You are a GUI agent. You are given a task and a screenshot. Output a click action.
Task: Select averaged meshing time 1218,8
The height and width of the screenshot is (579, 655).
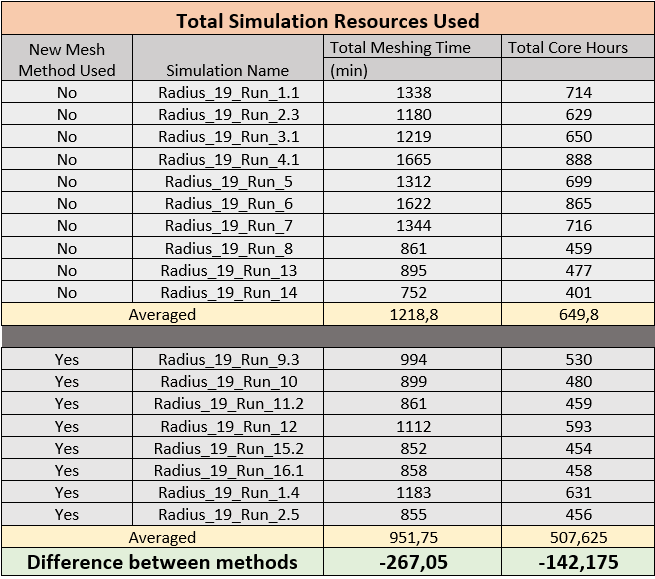click(414, 314)
